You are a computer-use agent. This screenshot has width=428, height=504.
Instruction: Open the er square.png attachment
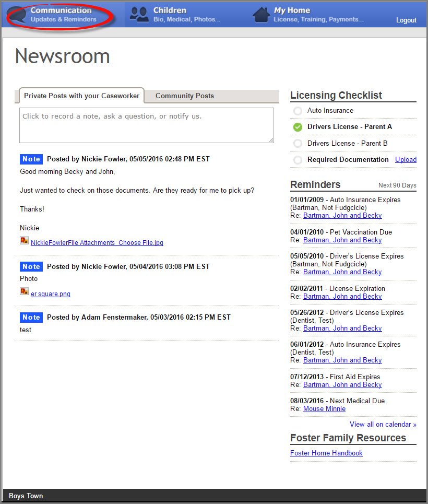pyautogui.click(x=51, y=294)
